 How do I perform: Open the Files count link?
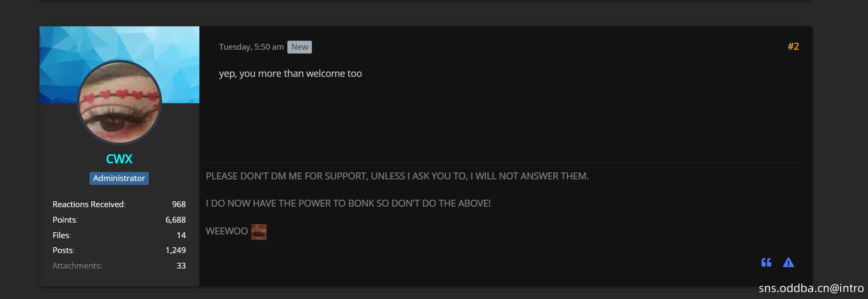61,235
